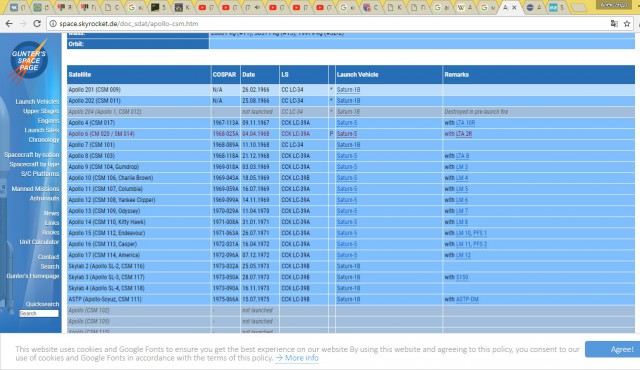This screenshot has width=640, height=370.
Task: Open Astronauts in the sidebar
Action: click(x=44, y=198)
